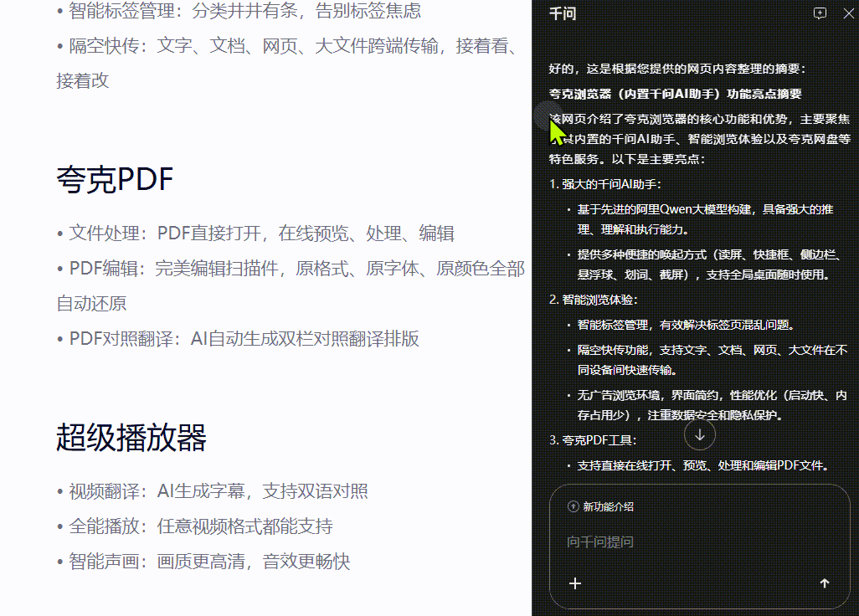Image resolution: width=859 pixels, height=616 pixels.
Task: Click the plus icon in the chat input bar
Action: click(575, 583)
